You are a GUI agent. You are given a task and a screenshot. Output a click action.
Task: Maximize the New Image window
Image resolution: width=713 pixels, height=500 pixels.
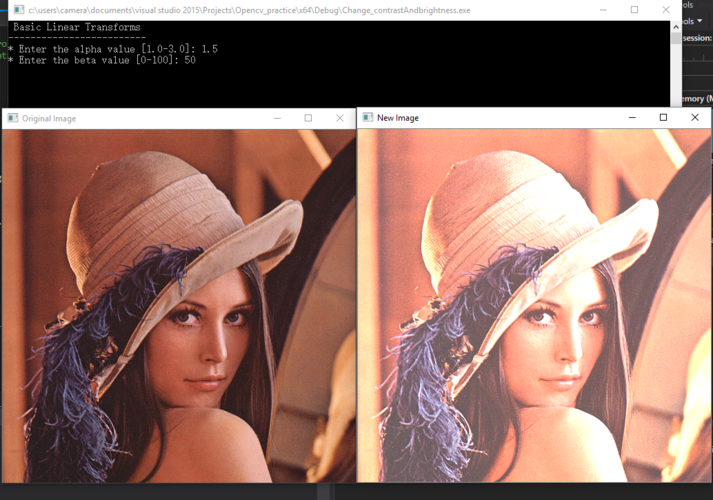[x=663, y=117]
